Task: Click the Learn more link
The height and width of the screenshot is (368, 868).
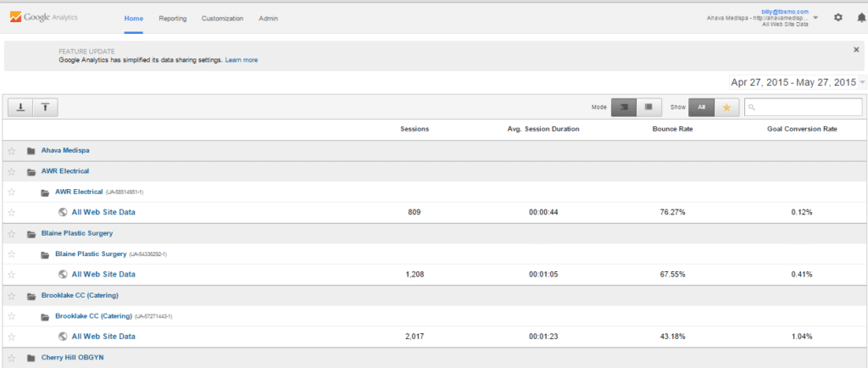Action: (x=242, y=59)
